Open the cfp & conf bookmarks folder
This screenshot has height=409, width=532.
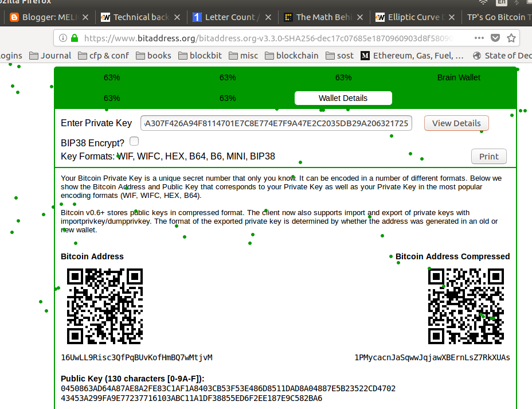[x=104, y=55]
